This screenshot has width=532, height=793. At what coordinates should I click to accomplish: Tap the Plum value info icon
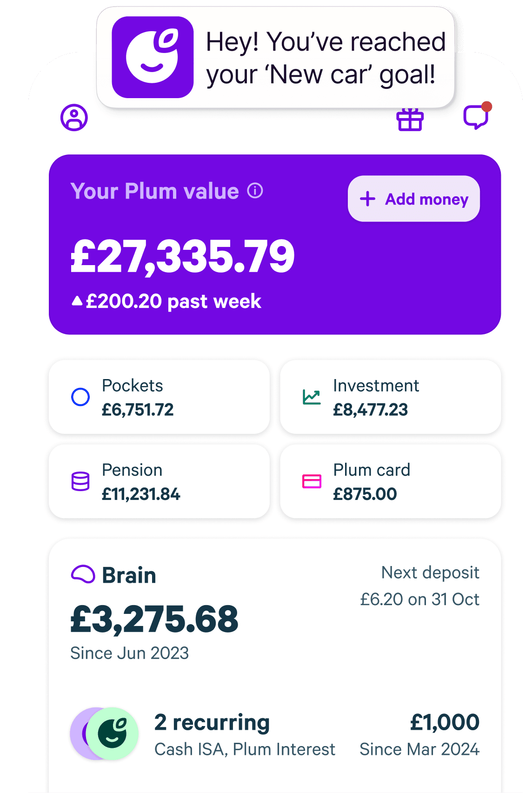click(x=255, y=191)
